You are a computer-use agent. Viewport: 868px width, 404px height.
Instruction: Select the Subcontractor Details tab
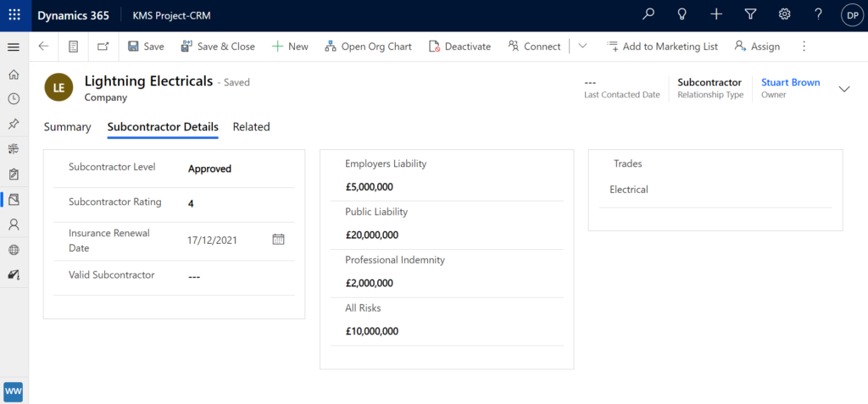[x=163, y=127]
